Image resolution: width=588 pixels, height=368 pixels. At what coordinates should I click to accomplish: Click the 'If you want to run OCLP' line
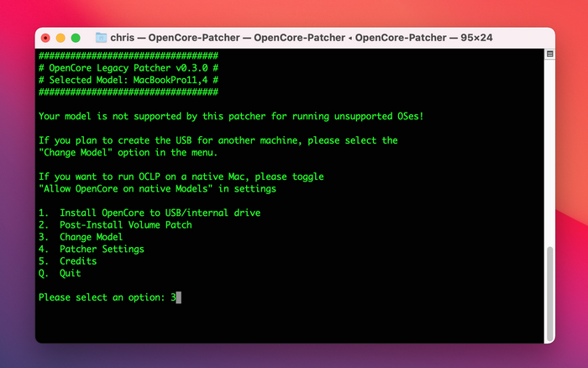click(x=181, y=176)
